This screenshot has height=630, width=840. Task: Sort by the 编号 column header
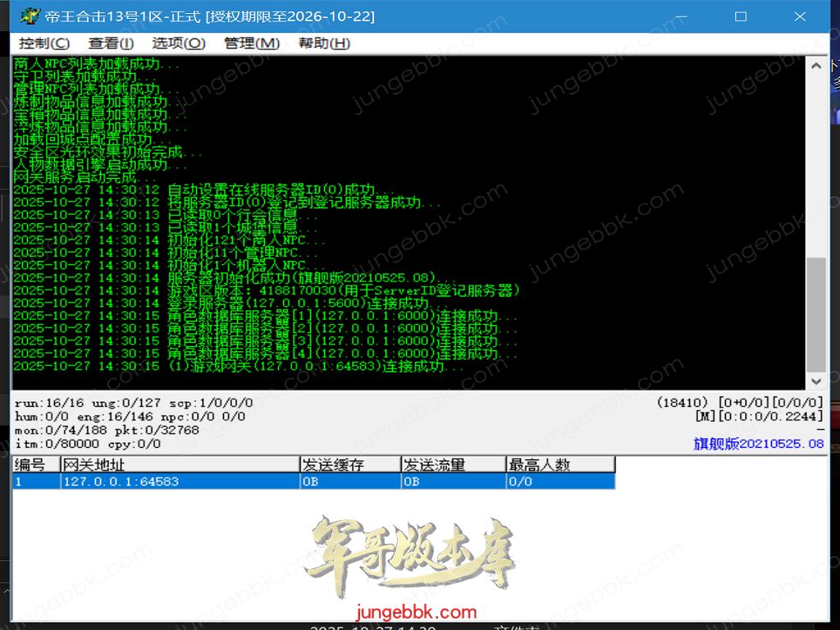tap(36, 465)
